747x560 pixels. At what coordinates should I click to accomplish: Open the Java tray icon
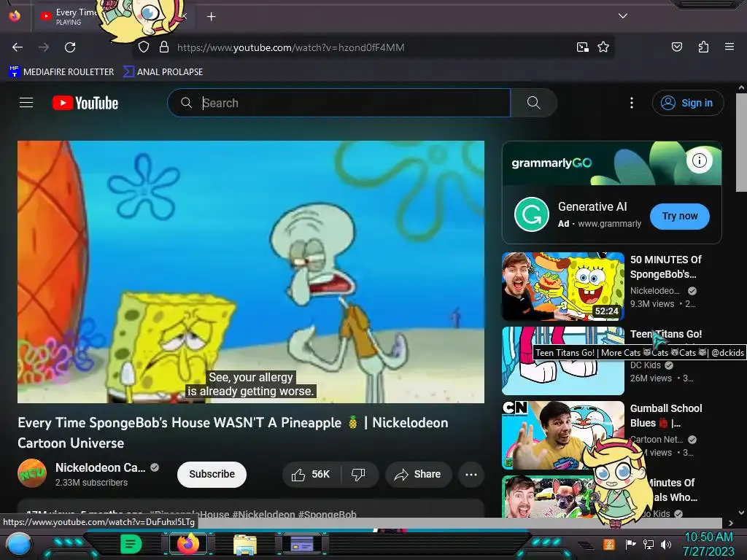[x=608, y=544]
